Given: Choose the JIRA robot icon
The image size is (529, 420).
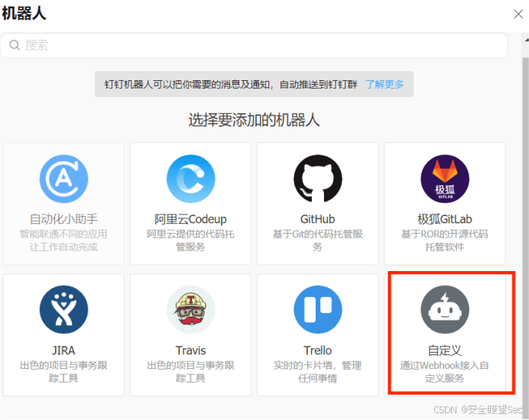Looking at the screenshot, I should point(63,309).
